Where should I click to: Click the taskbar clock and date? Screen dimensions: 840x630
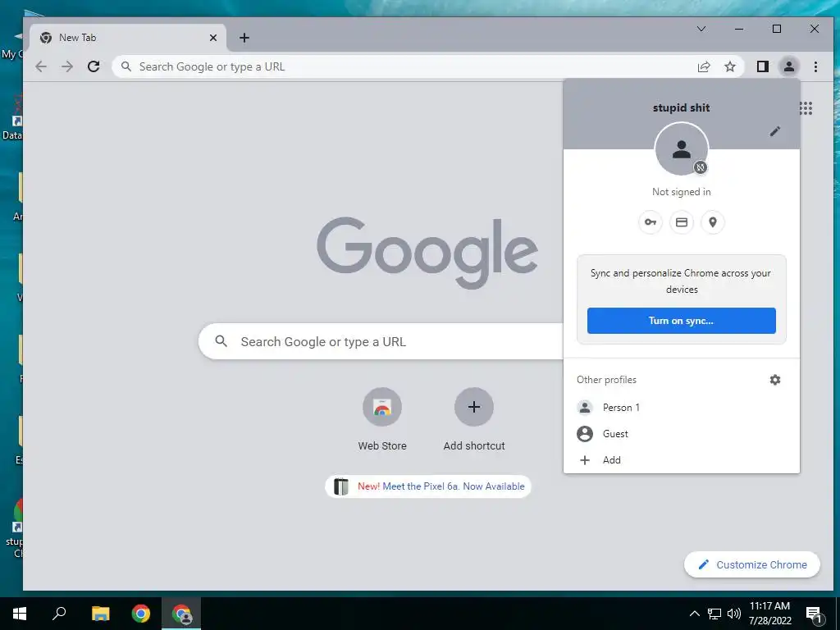769,614
